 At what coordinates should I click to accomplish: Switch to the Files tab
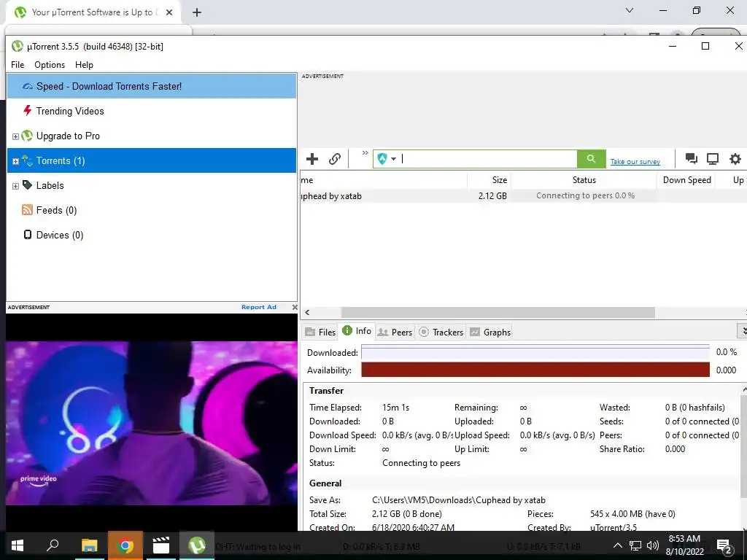[321, 332]
